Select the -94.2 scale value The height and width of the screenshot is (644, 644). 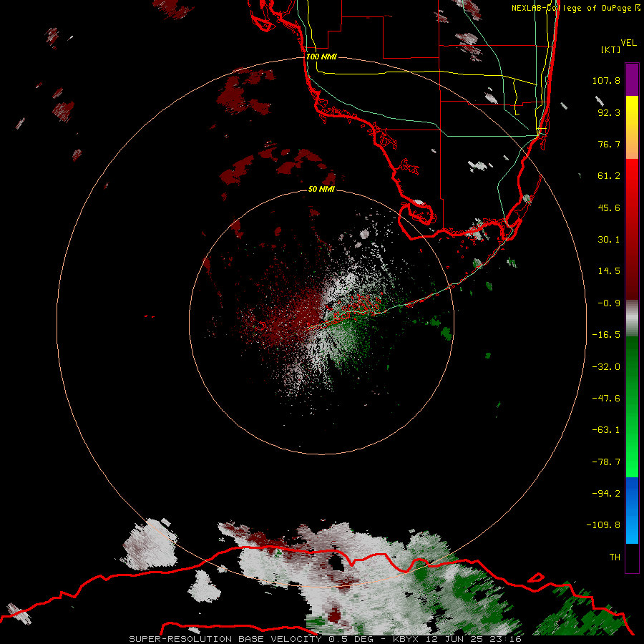click(x=606, y=493)
